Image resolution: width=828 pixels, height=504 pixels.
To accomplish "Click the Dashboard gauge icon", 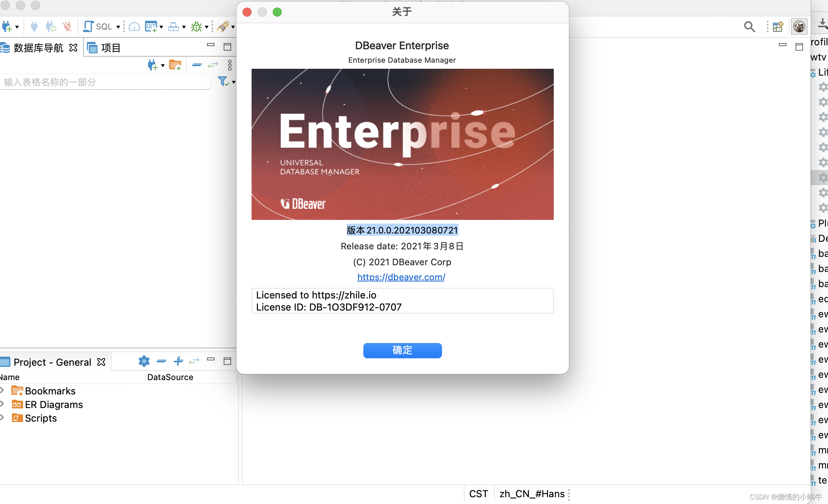I will click(x=134, y=27).
